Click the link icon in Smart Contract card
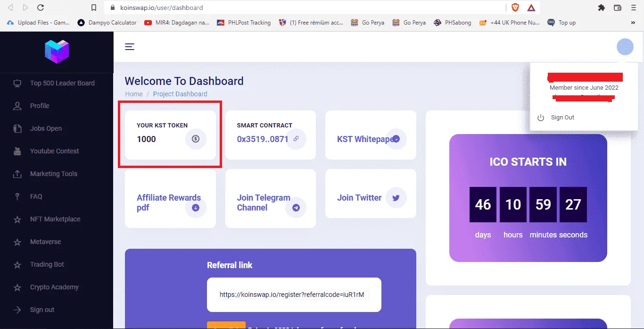This screenshot has width=644, height=329. click(296, 139)
